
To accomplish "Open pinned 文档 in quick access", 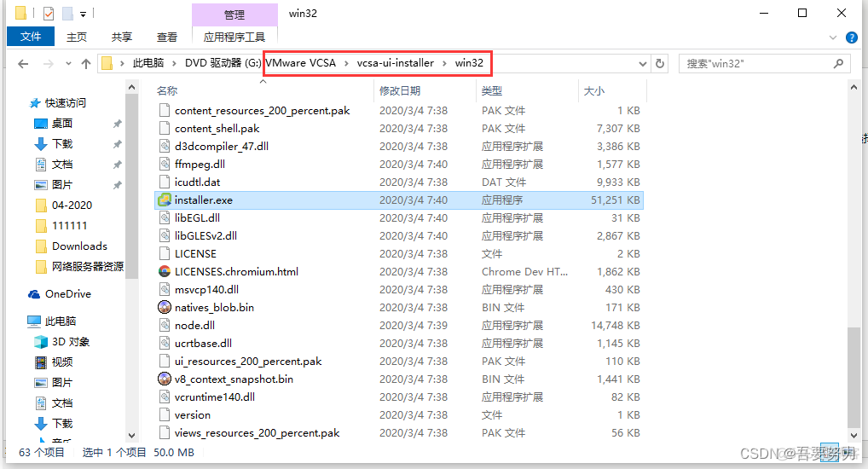I will 62,165.
